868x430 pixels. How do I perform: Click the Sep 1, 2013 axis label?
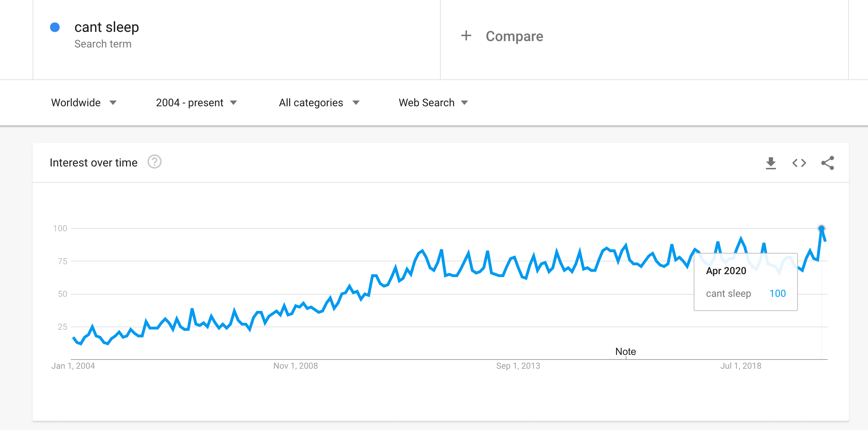pos(518,366)
